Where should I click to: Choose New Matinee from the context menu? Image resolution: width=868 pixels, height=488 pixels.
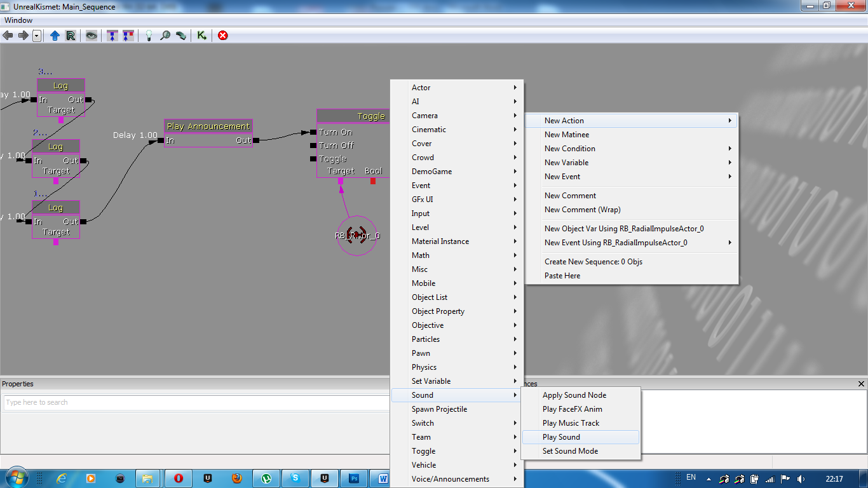click(631, 135)
